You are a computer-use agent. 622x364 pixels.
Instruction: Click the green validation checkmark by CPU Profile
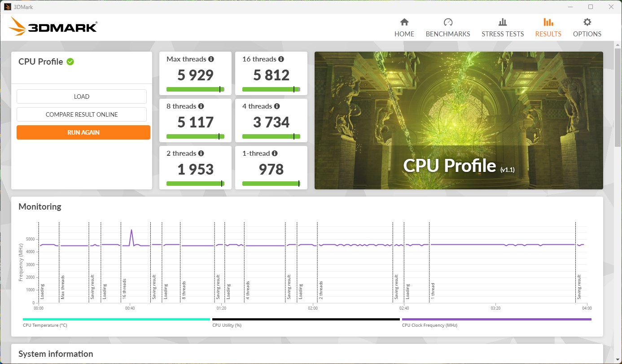click(70, 62)
